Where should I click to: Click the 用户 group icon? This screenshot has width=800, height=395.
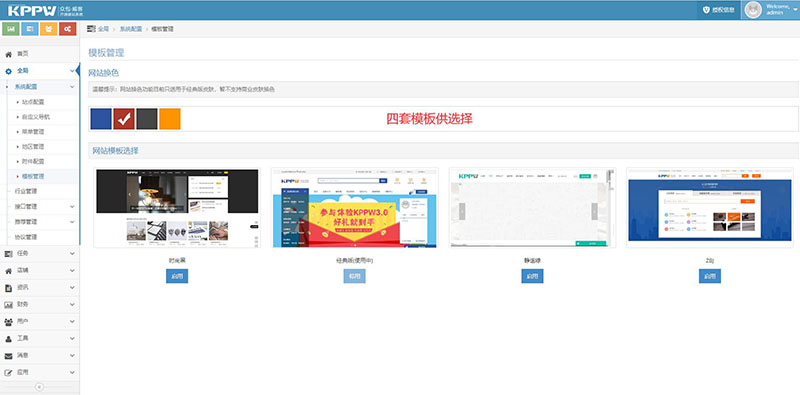point(9,322)
